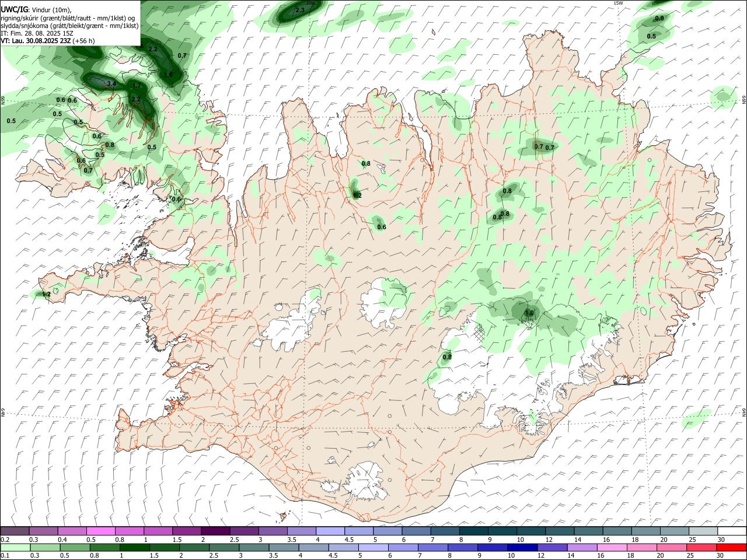This screenshot has width=747, height=560.
Task: Click the 'rigning/skúrir' legend description line
Action: click(x=68, y=17)
